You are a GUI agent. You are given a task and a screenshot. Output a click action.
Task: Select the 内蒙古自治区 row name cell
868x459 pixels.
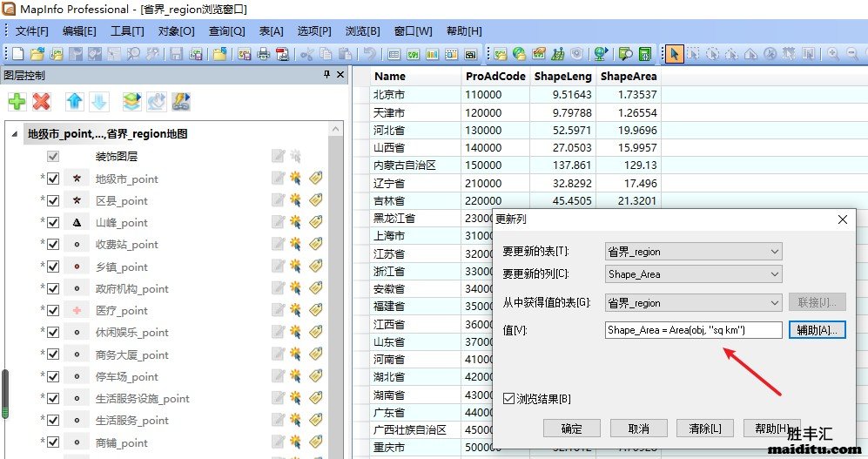click(x=415, y=165)
